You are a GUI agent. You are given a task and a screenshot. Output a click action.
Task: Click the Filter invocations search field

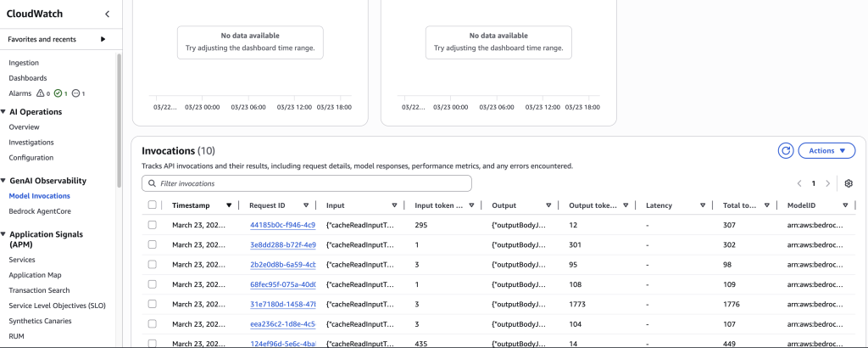point(306,183)
